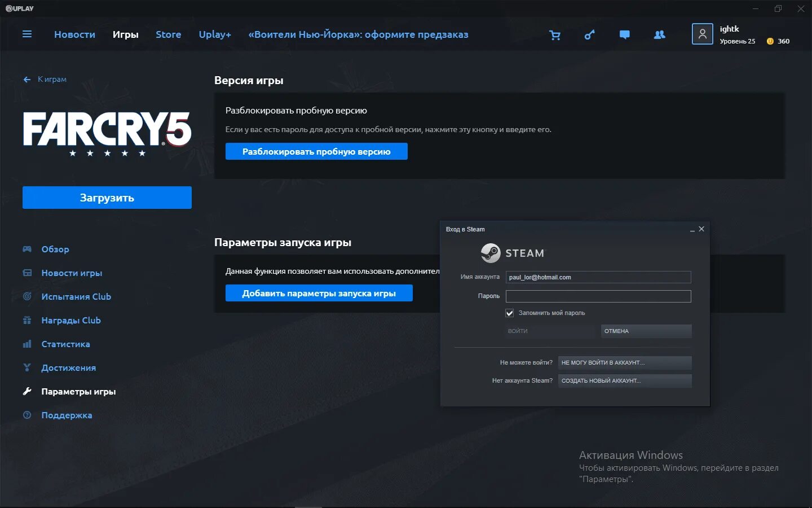
Task: Select Достижения in the sidebar
Action: 69,367
